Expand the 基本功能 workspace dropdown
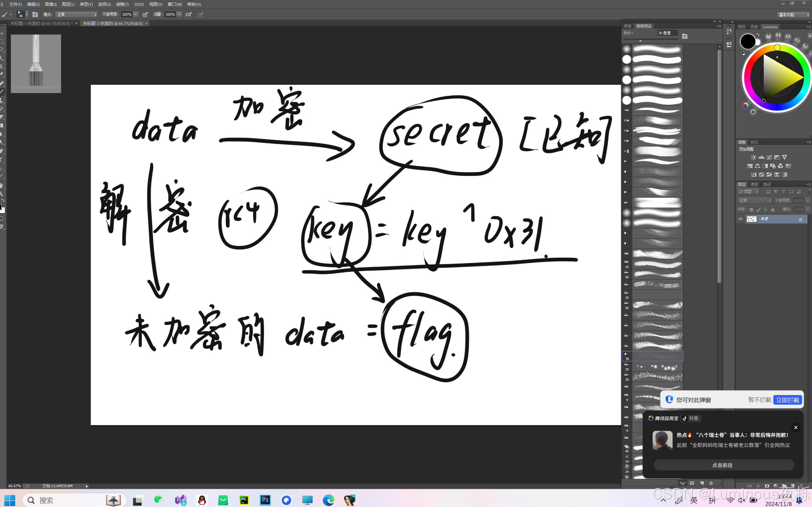The image size is (812, 507). (x=793, y=15)
